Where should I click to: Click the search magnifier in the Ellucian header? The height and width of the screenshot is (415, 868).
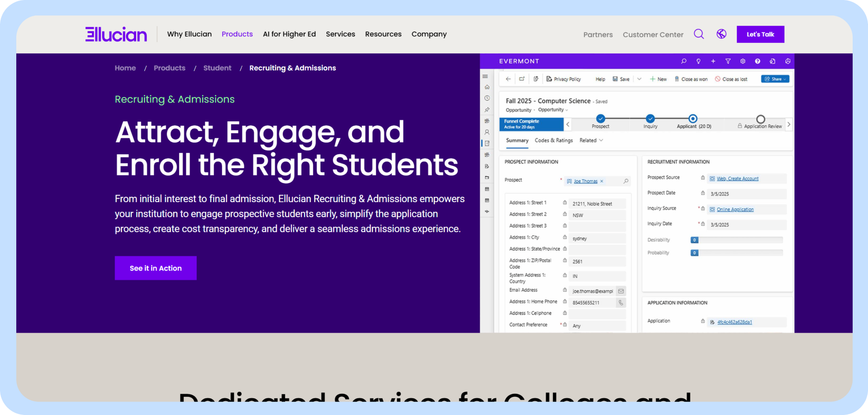(698, 34)
